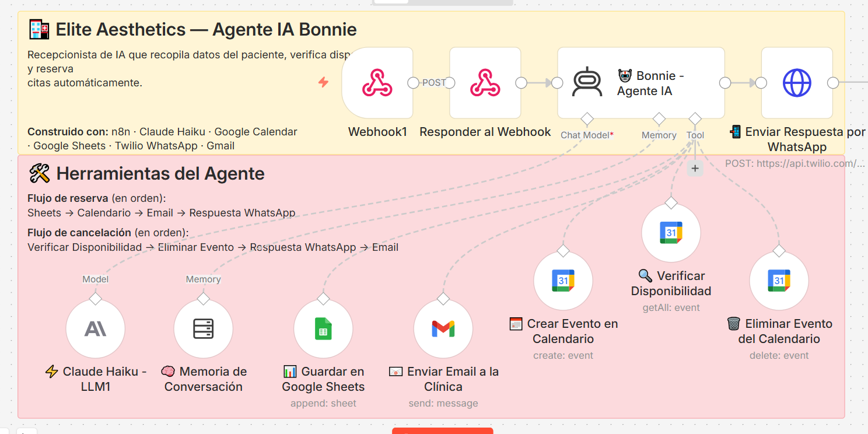Click the 'Enviar Email a la Clínica' label

coord(443,379)
